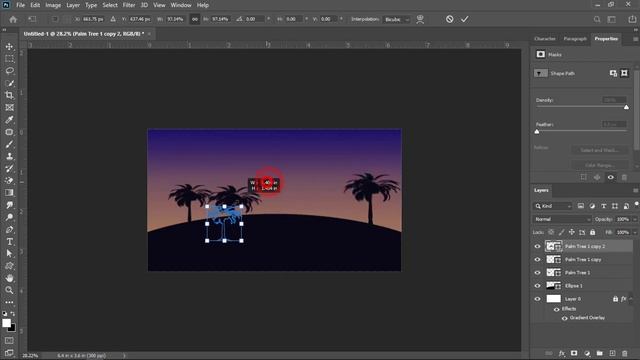Create a new group folder icon
Image resolution: width=640 pixels, height=360 pixels.
599,353
